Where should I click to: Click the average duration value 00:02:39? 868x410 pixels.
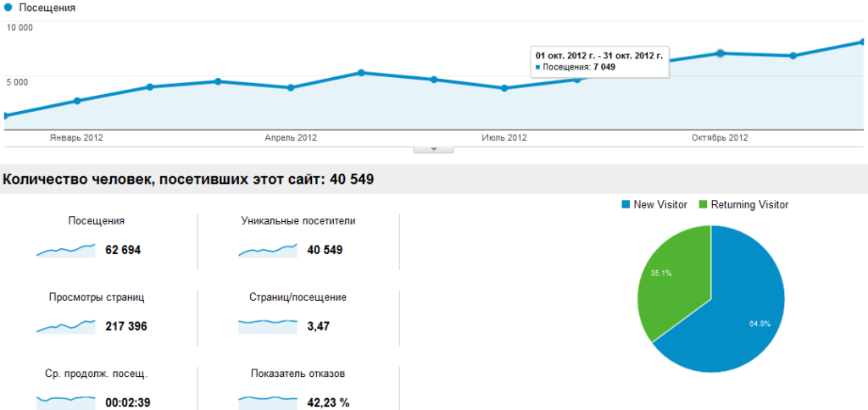click(x=128, y=403)
